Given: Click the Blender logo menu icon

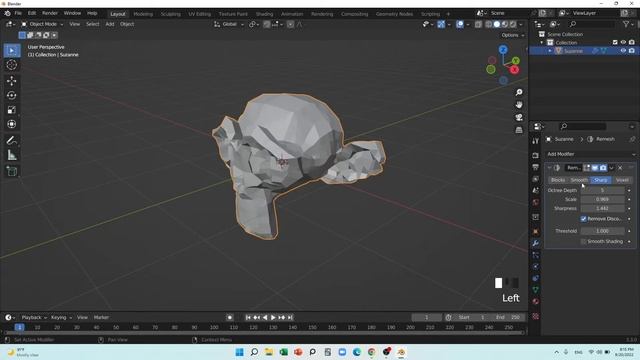Looking at the screenshot, I should (7, 13).
